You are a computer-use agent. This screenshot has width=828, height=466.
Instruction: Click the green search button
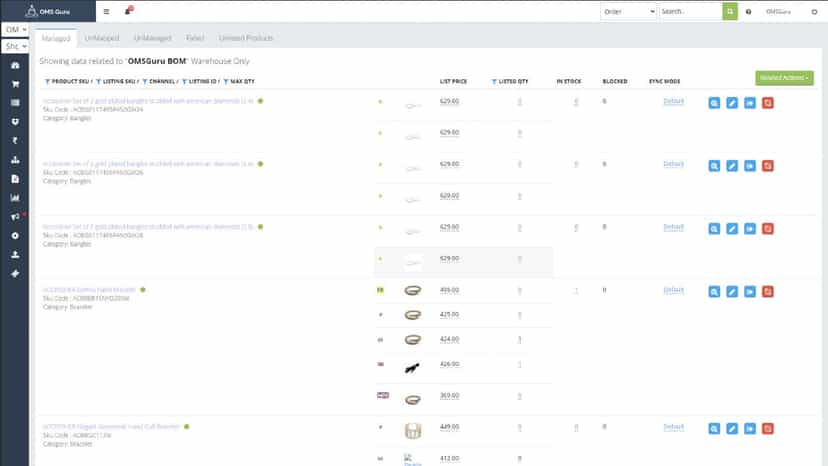click(x=730, y=12)
